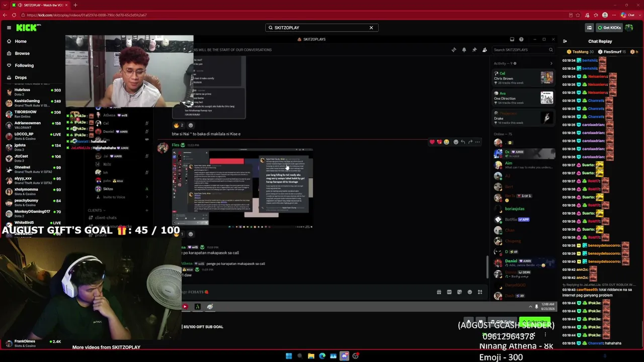The height and width of the screenshot is (362, 644).
Task: Open the Discord inbox icon
Action: [512, 39]
